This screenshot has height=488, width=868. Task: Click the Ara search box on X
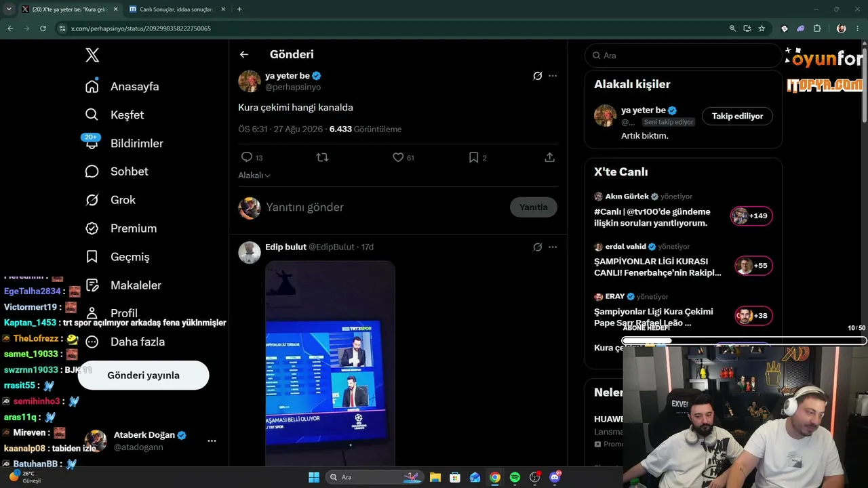pyautogui.click(x=684, y=56)
